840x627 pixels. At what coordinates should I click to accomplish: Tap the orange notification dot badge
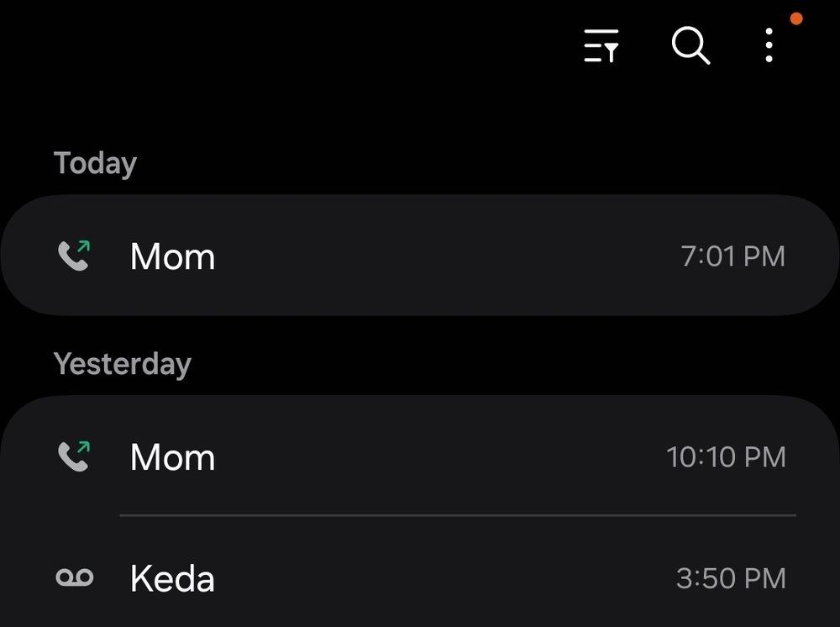(796, 18)
